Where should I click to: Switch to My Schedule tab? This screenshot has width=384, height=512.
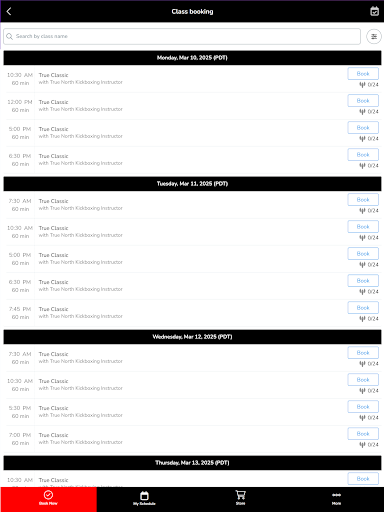(x=144, y=498)
